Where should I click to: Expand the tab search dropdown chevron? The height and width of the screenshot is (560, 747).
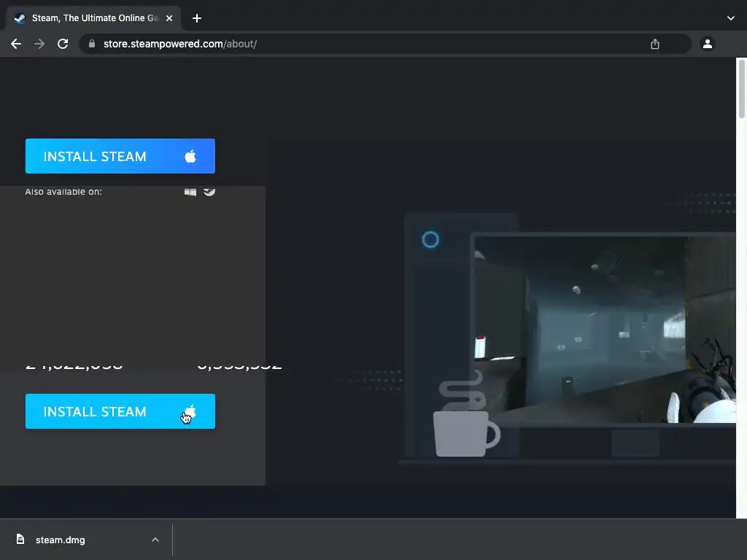731,18
